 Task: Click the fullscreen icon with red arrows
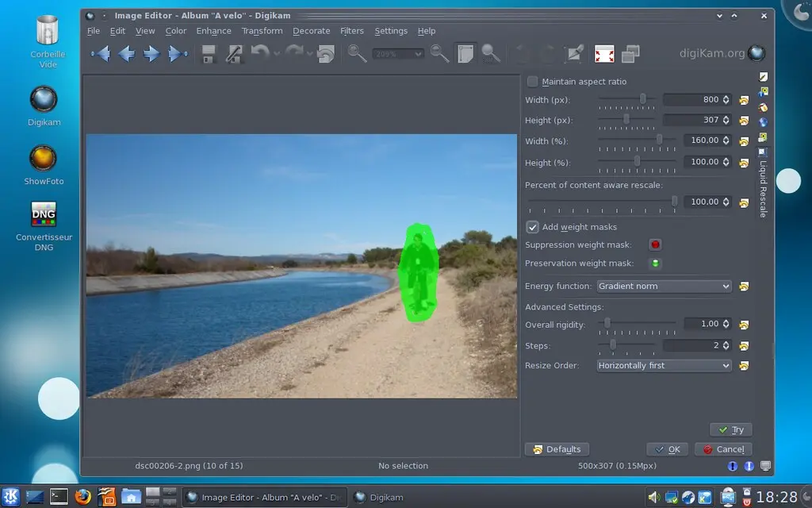point(604,54)
